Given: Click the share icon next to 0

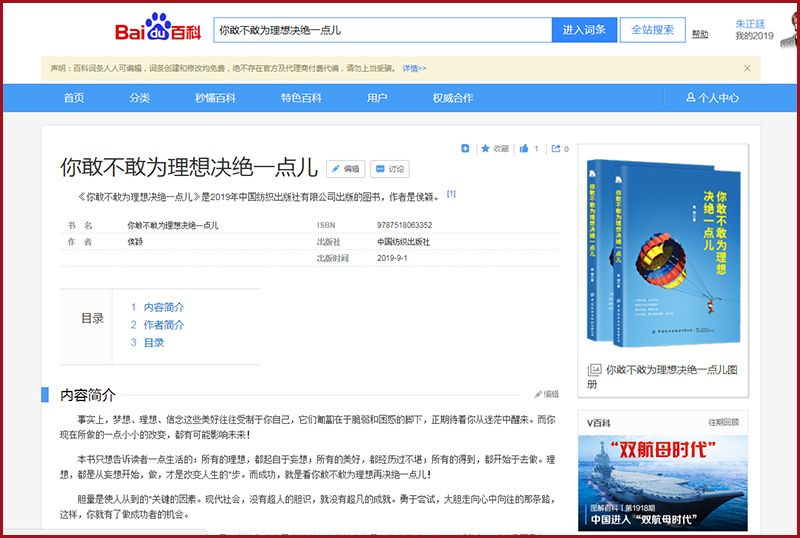Looking at the screenshot, I should [555, 149].
